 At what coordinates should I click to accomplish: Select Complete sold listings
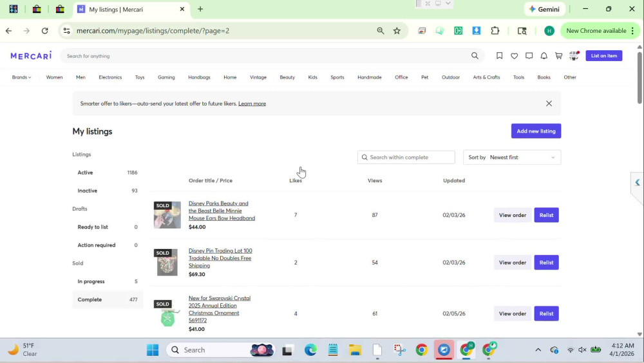click(x=108, y=299)
